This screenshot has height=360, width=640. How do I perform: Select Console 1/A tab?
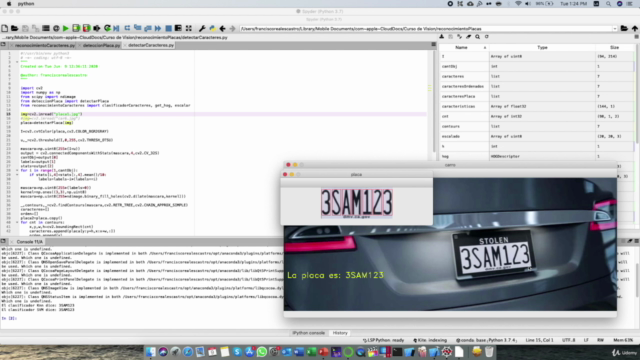pyautogui.click(x=29, y=242)
